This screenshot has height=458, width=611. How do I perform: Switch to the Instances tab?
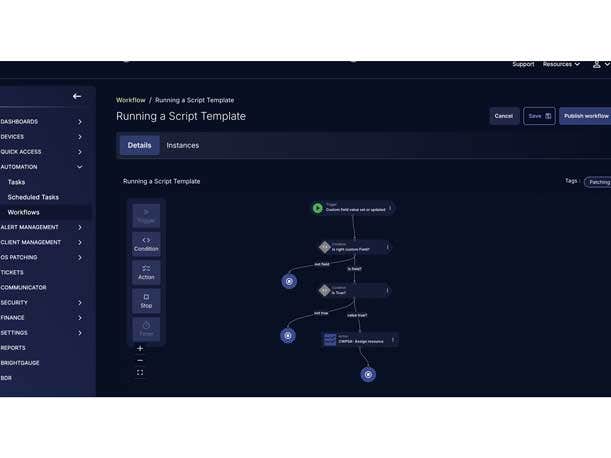click(x=182, y=145)
